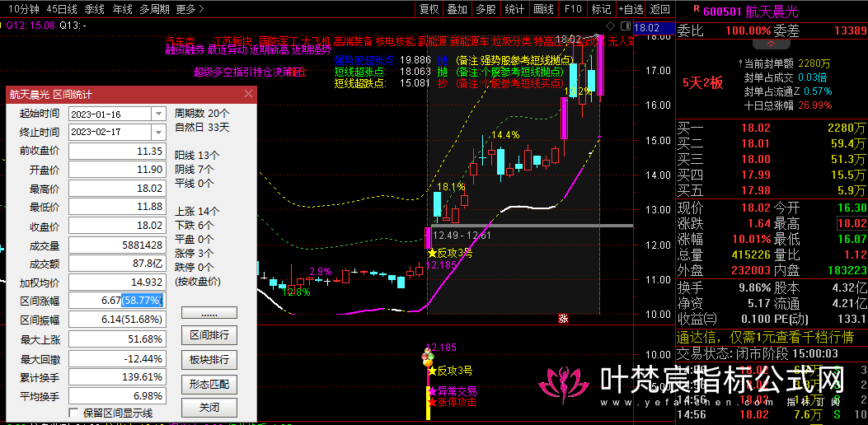Image resolution: width=868 pixels, height=425 pixels.
Task: Close the 区间统计 dialog with X
Action: pyautogui.click(x=248, y=94)
